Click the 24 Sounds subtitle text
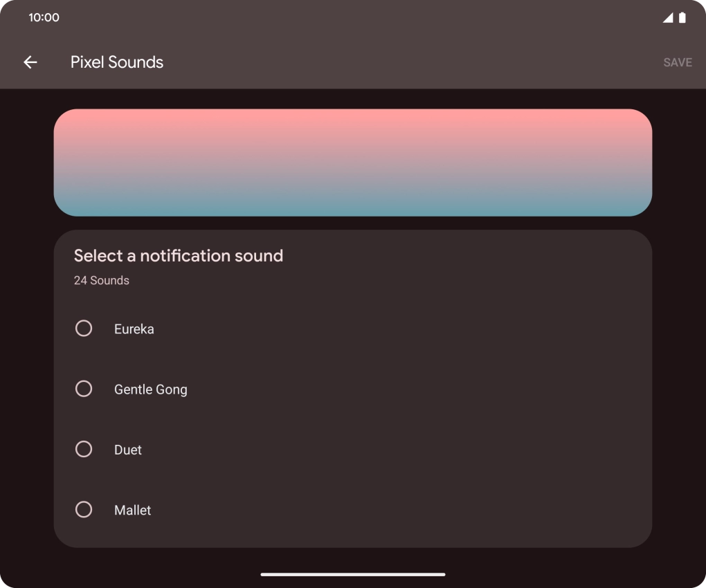This screenshot has width=706, height=588. [x=101, y=280]
